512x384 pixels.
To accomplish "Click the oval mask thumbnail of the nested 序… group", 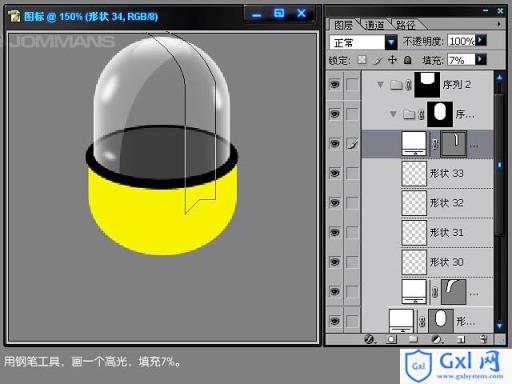I will (440, 114).
